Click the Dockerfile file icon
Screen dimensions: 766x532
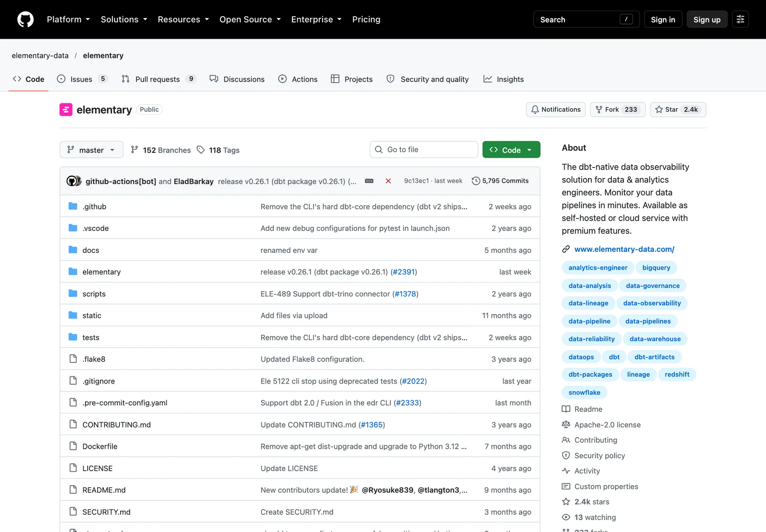pyautogui.click(x=73, y=446)
